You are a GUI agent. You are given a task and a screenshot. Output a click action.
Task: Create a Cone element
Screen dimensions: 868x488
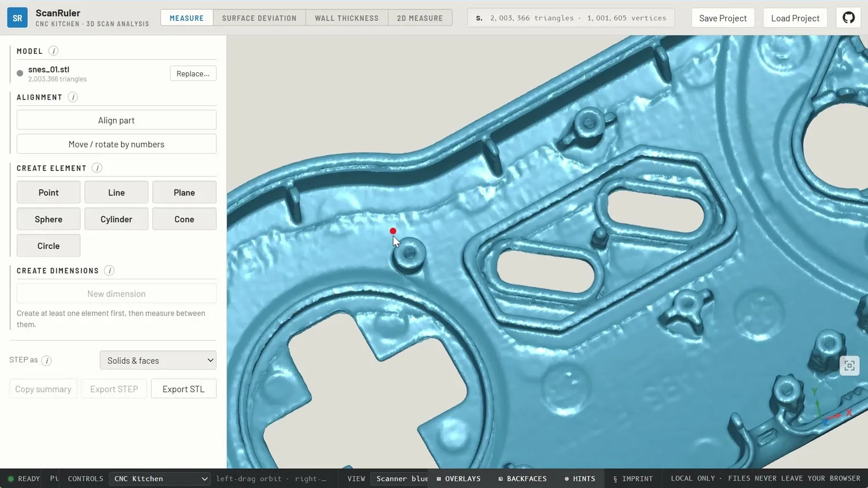185,219
